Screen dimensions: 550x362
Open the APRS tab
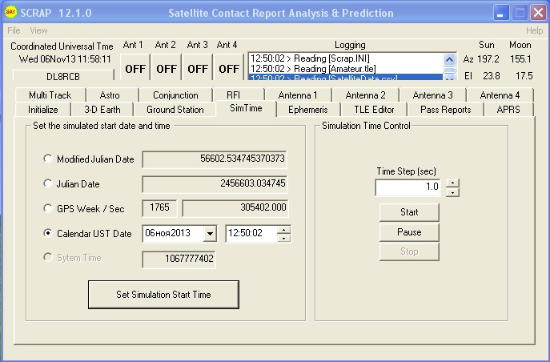[x=508, y=109]
